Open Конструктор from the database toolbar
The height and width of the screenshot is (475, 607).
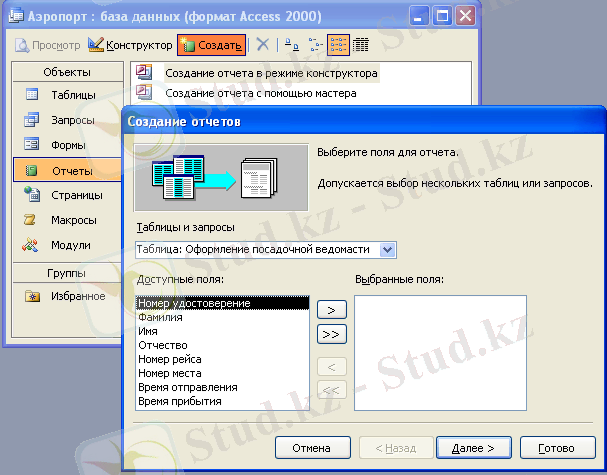tap(130, 45)
